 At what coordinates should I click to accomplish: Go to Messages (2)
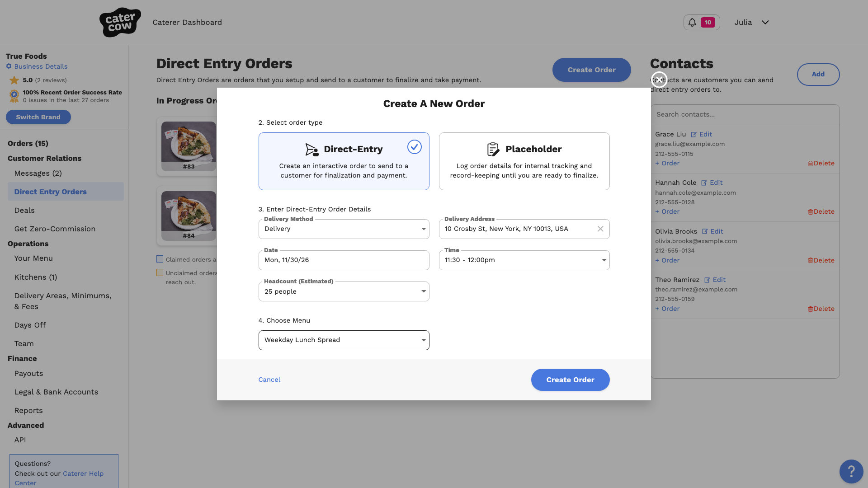point(38,173)
